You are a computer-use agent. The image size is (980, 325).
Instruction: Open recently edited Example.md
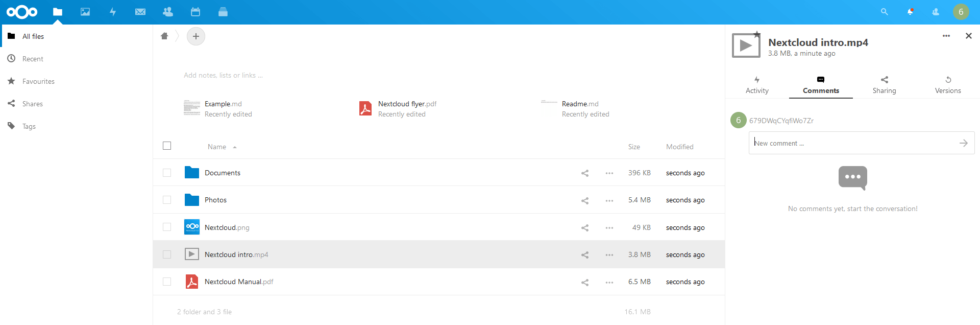tap(218, 109)
